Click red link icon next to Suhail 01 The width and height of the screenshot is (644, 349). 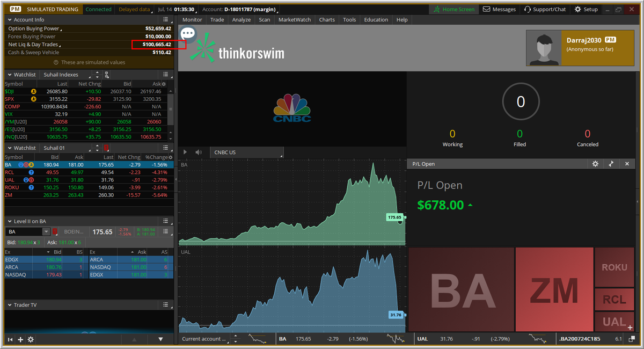point(106,148)
